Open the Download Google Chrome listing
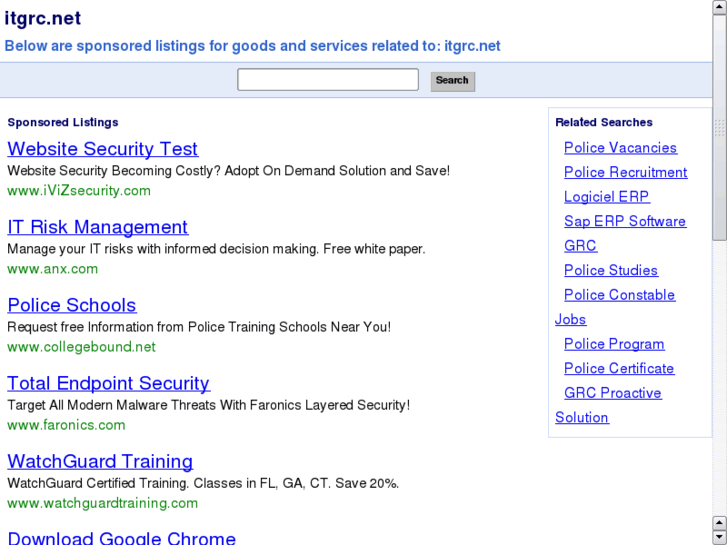Screen dimensions: 727x545 click(x=121, y=538)
